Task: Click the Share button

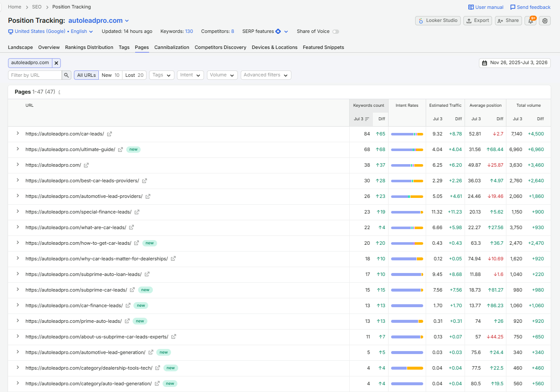Action: (508, 21)
